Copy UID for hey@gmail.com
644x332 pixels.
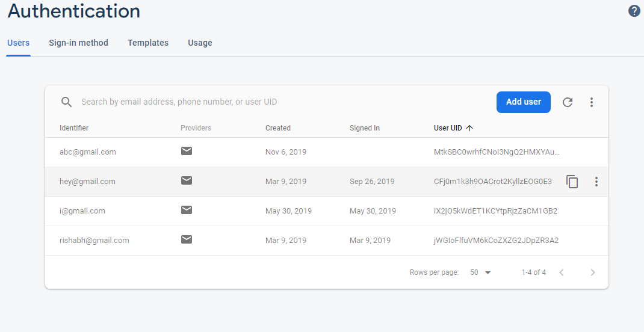click(x=572, y=182)
